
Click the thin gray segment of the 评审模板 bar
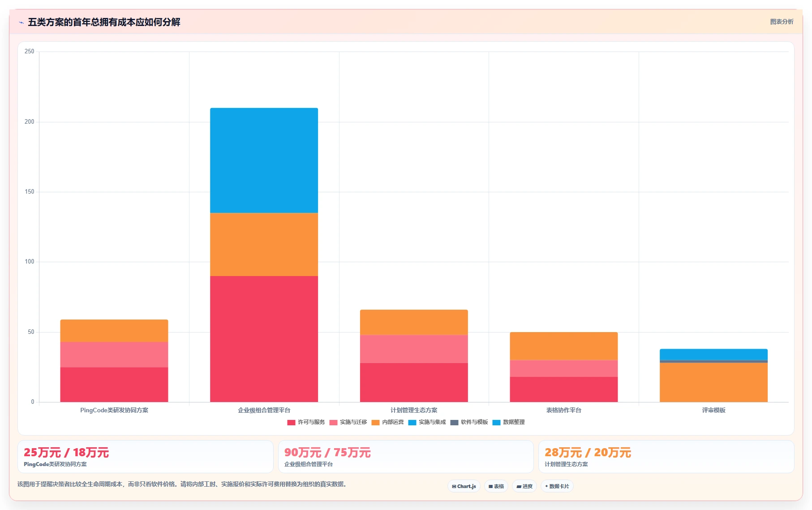[x=713, y=362]
